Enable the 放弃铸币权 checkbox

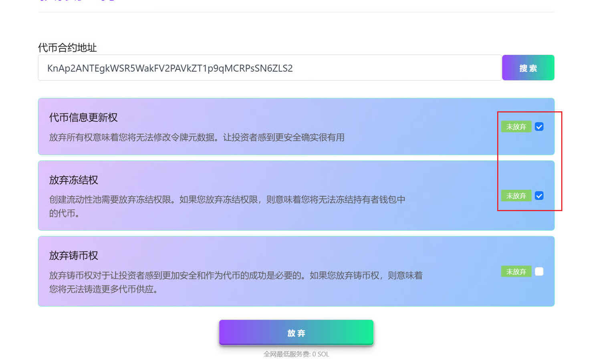point(539,271)
